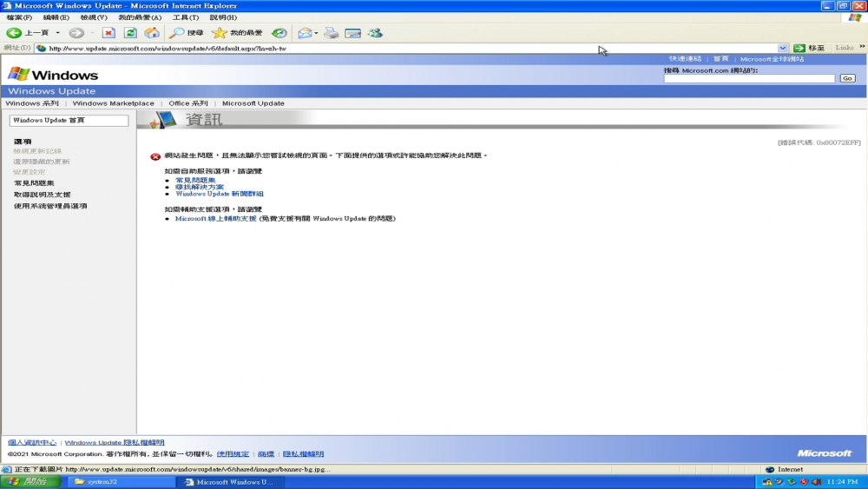The image size is (868, 489).
Task: Click the Microsoft logo in the footer
Action: tap(825, 453)
